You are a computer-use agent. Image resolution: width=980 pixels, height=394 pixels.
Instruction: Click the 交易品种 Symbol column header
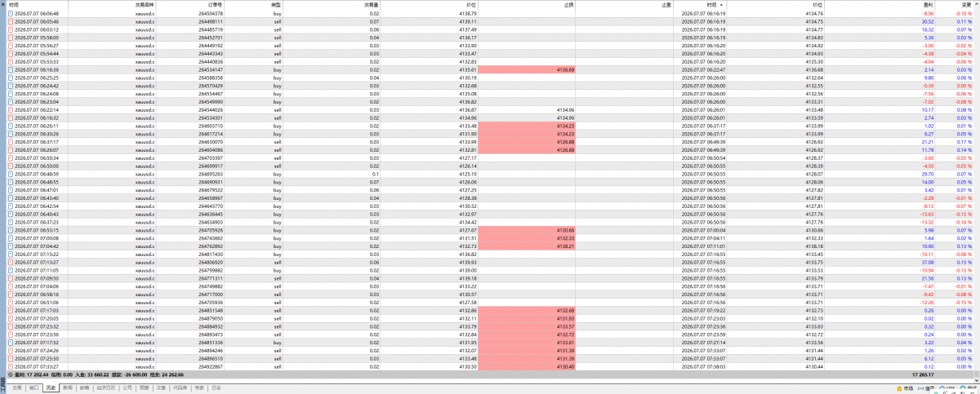click(145, 5)
